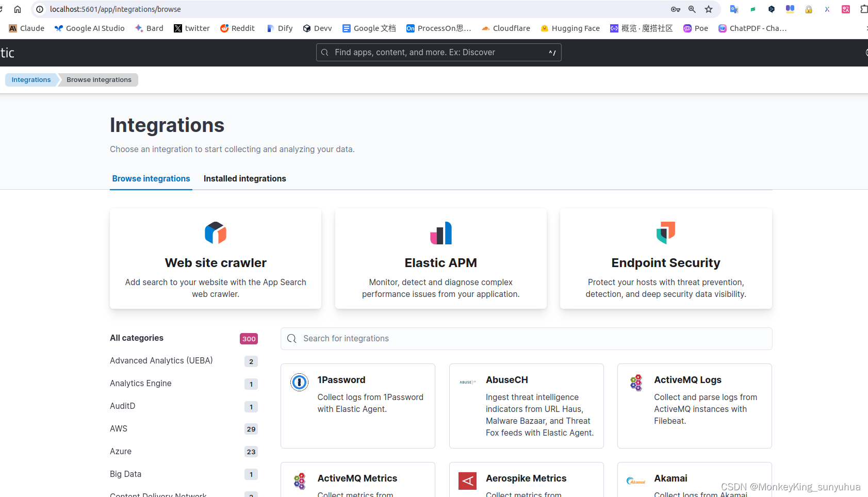Click the Browse integrations breadcrumb
Image resolution: width=868 pixels, height=497 pixels.
tap(99, 80)
